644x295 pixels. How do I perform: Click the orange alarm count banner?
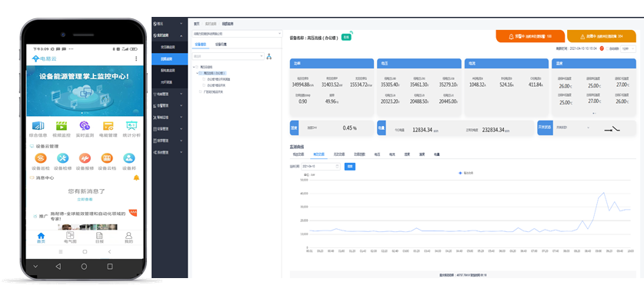530,36
